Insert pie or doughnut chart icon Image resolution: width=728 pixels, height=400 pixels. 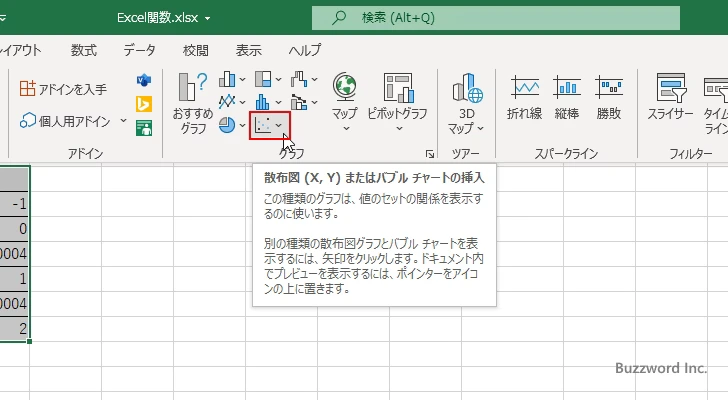[227, 125]
